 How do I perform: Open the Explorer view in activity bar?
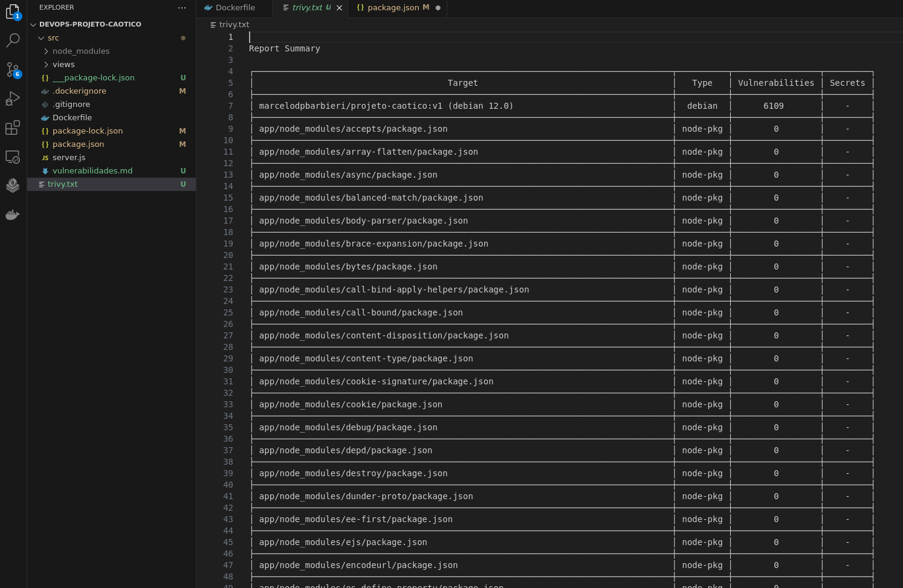(x=13, y=11)
